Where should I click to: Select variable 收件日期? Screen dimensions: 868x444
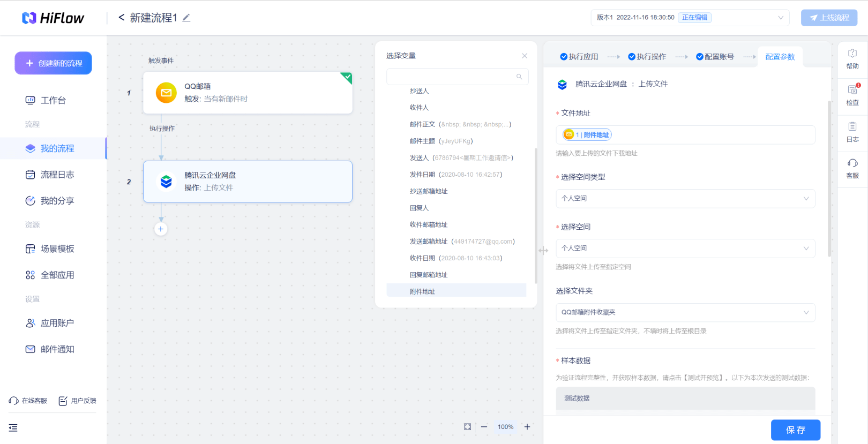pos(456,258)
